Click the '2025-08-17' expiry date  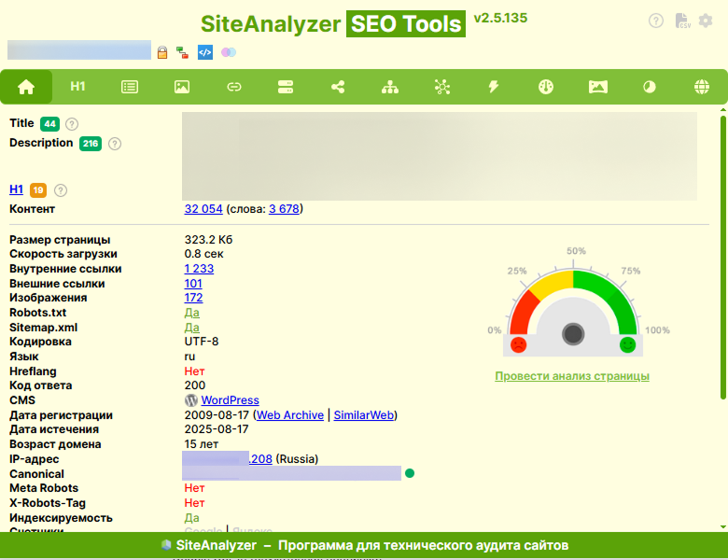(x=217, y=429)
